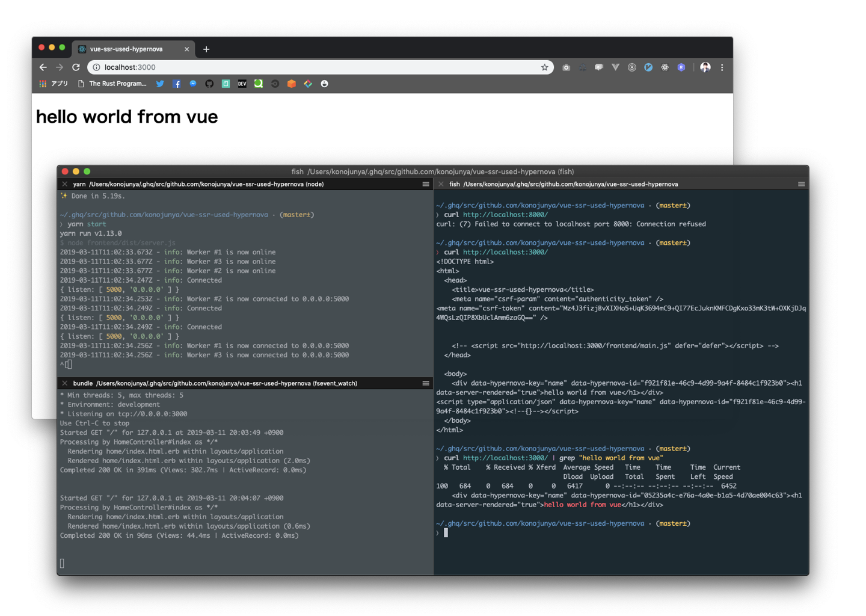This screenshot has height=616, width=866.
Task: Click the forward navigation arrow in Chrome
Action: 60,67
